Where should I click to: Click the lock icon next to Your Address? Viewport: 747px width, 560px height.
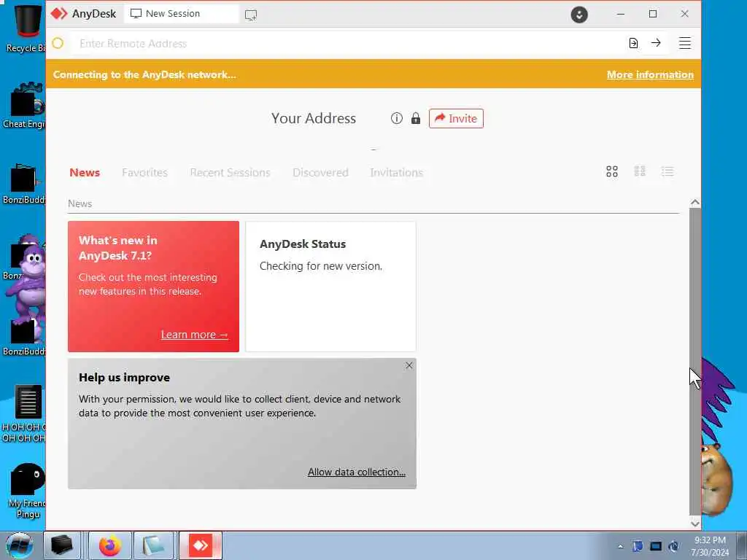[415, 118]
